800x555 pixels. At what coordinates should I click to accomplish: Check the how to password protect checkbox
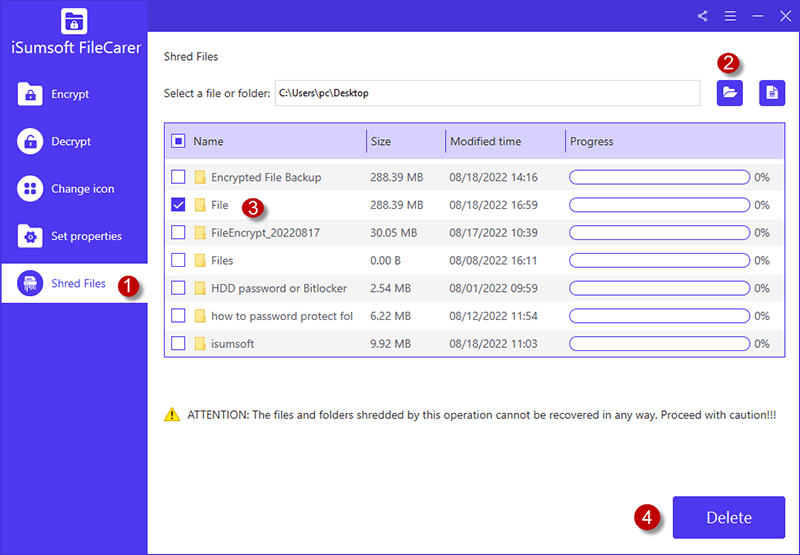178,316
